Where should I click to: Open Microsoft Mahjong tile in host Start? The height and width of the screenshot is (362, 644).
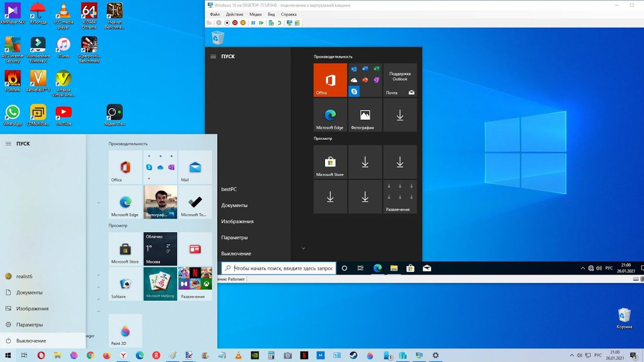point(160,284)
